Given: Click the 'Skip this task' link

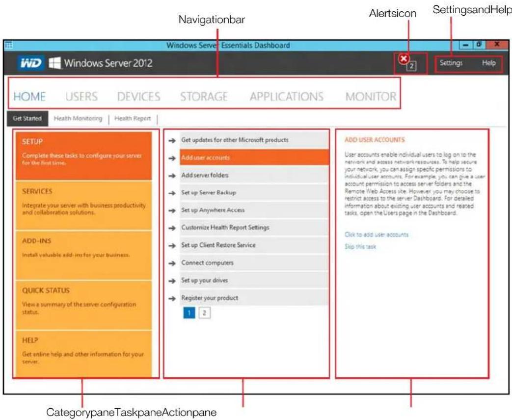Looking at the screenshot, I should tap(360, 247).
